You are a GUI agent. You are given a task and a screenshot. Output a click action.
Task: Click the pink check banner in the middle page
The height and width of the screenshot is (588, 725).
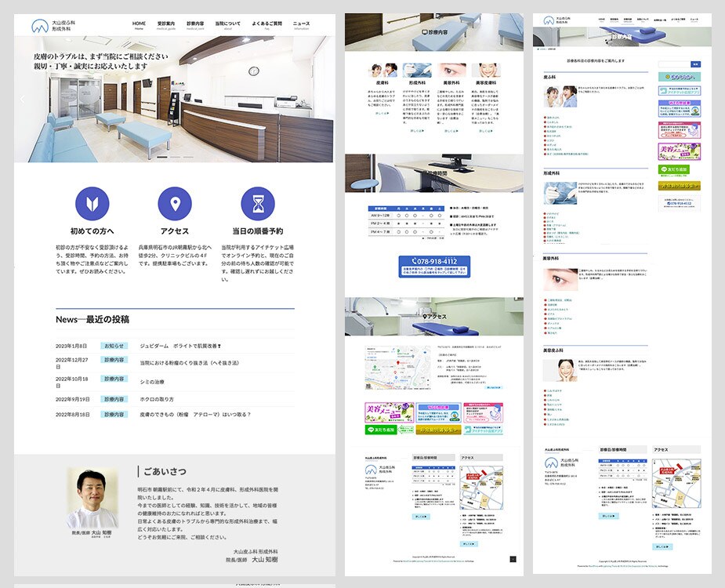483,412
